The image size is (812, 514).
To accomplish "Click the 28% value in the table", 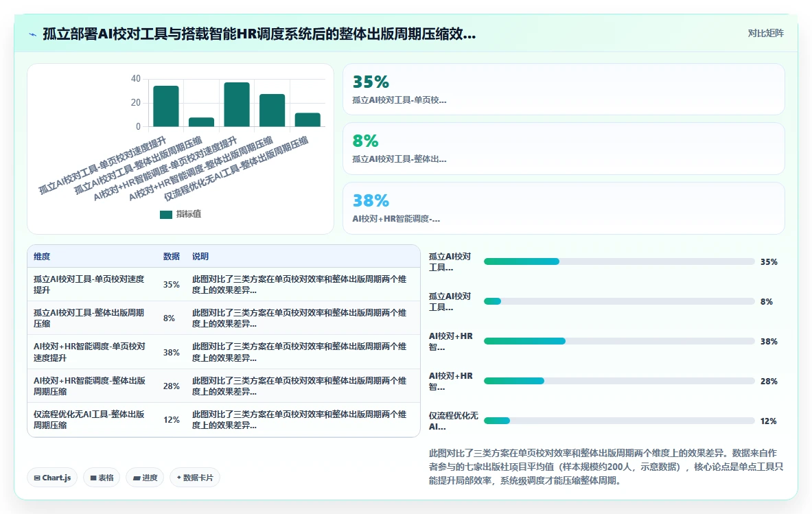I will click(172, 386).
